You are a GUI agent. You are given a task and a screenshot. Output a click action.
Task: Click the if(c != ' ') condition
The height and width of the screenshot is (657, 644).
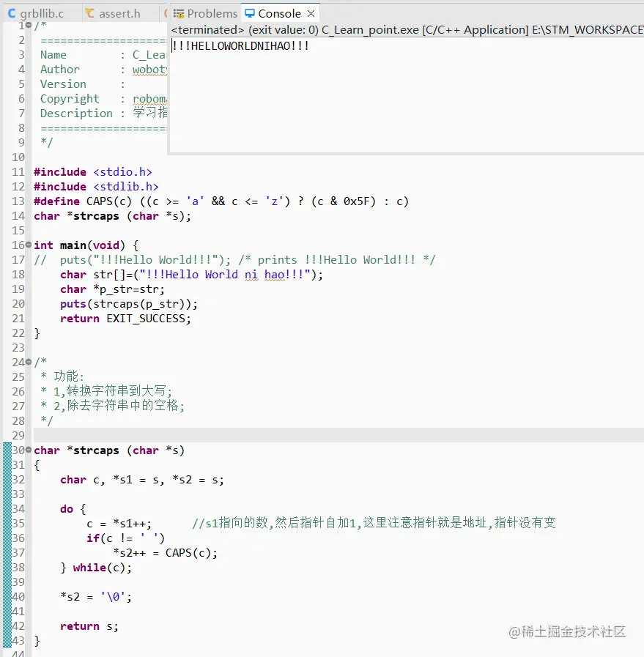126,538
